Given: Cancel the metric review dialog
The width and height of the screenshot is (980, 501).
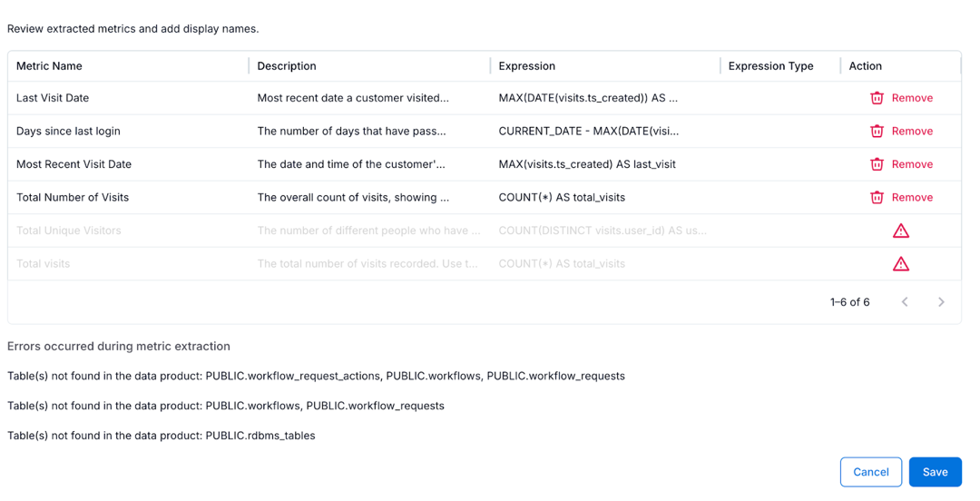Looking at the screenshot, I should 870,472.
